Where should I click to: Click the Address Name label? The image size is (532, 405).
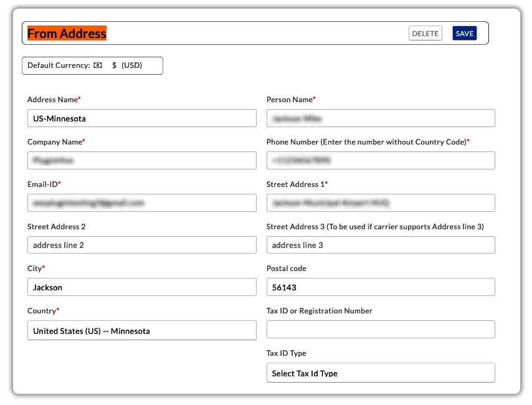(54, 100)
